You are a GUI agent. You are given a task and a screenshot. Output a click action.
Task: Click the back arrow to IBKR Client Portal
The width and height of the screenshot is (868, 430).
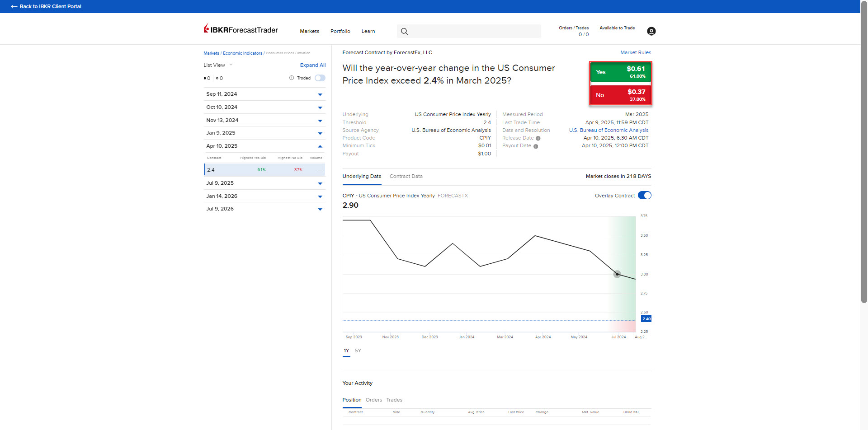(x=14, y=6)
